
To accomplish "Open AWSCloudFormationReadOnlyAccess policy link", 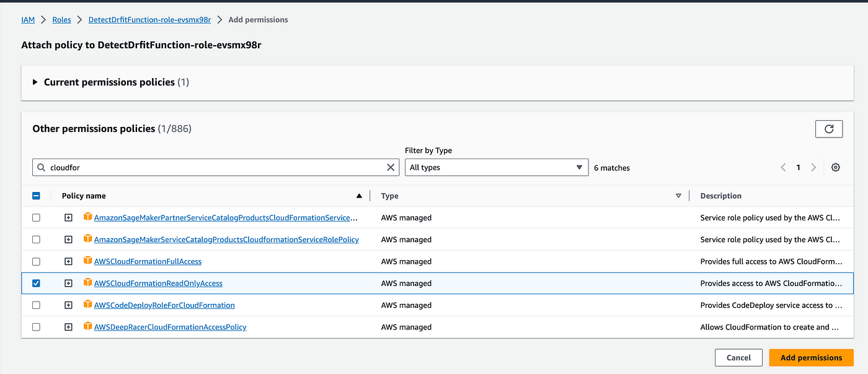I will 158,283.
